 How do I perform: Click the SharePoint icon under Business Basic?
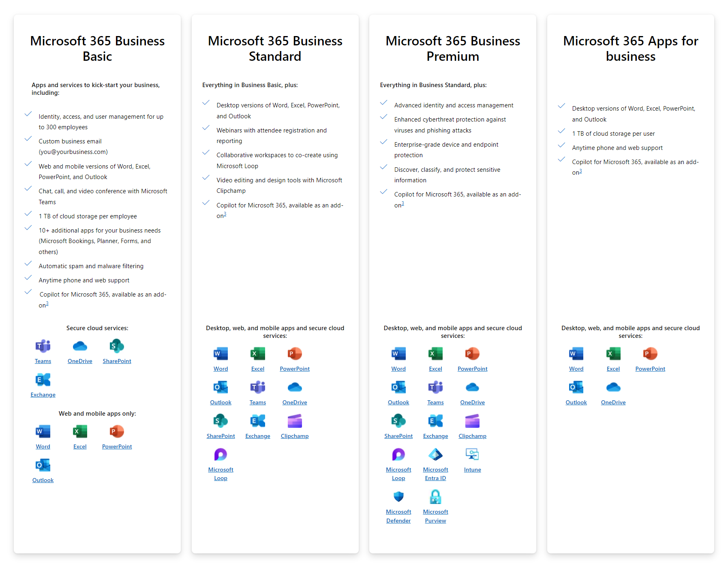(116, 346)
